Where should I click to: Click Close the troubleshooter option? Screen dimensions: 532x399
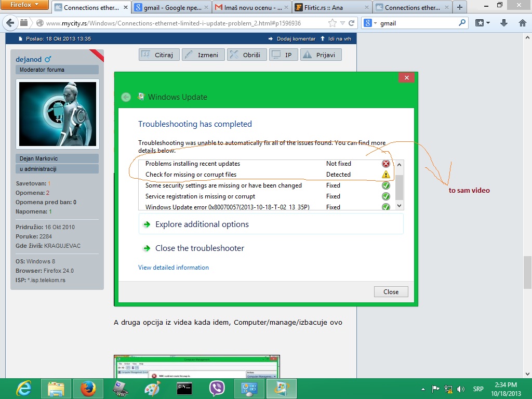(199, 248)
